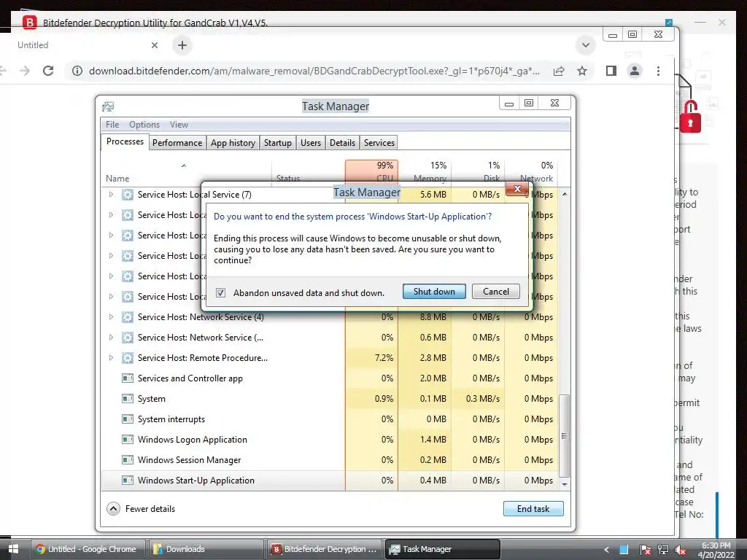Bookmark this page with the star icon
Viewport: 747px width, 560px height.
point(581,71)
